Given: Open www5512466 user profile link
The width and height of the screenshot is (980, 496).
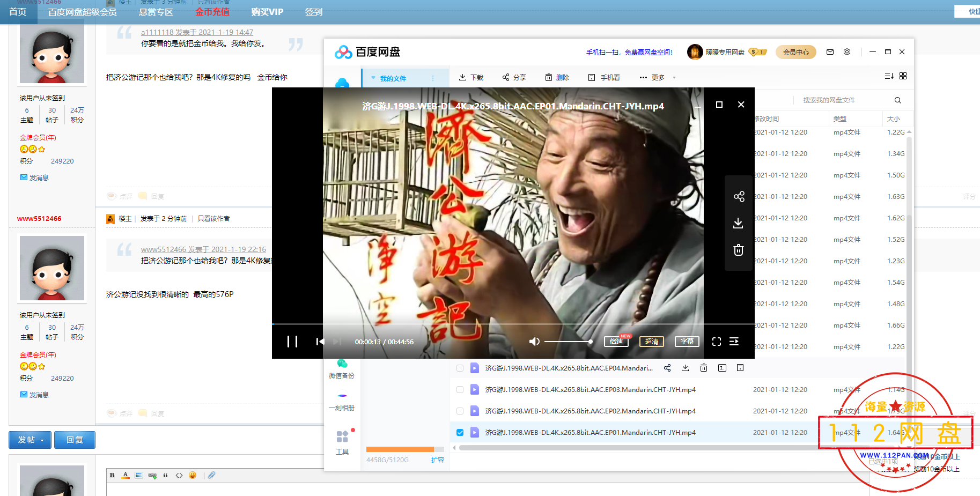Looking at the screenshot, I should click(x=39, y=219).
